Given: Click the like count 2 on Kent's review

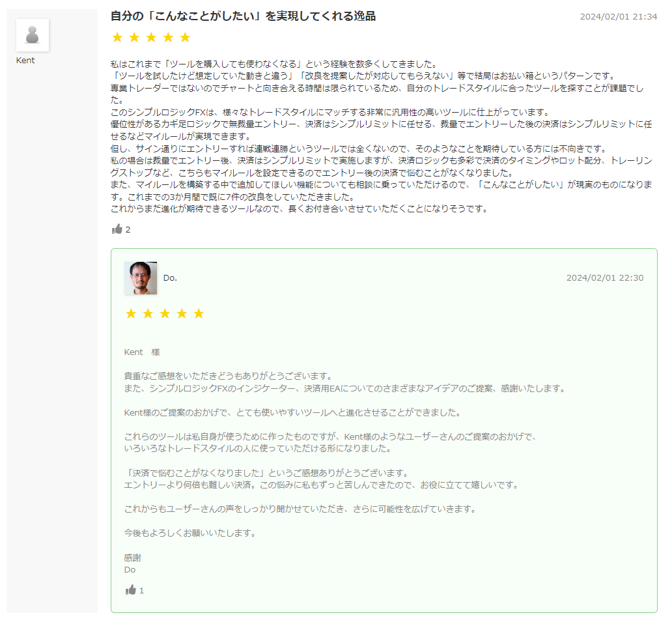Looking at the screenshot, I should pyautogui.click(x=128, y=230).
